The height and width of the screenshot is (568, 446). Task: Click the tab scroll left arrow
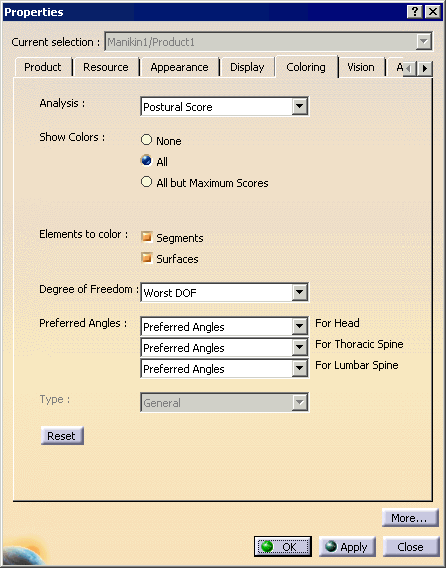point(410,68)
